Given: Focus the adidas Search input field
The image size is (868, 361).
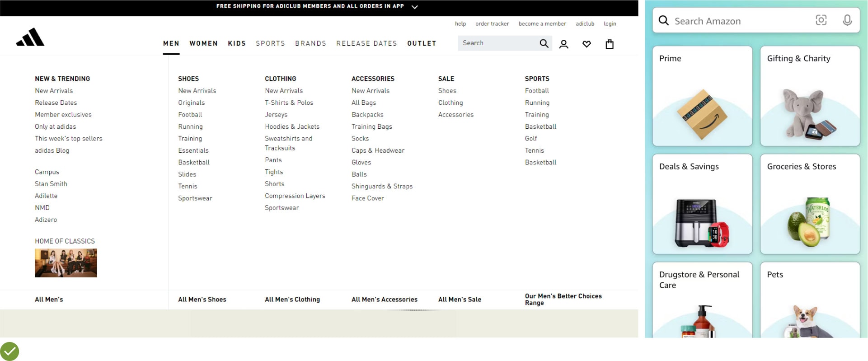Looking at the screenshot, I should pyautogui.click(x=497, y=43).
